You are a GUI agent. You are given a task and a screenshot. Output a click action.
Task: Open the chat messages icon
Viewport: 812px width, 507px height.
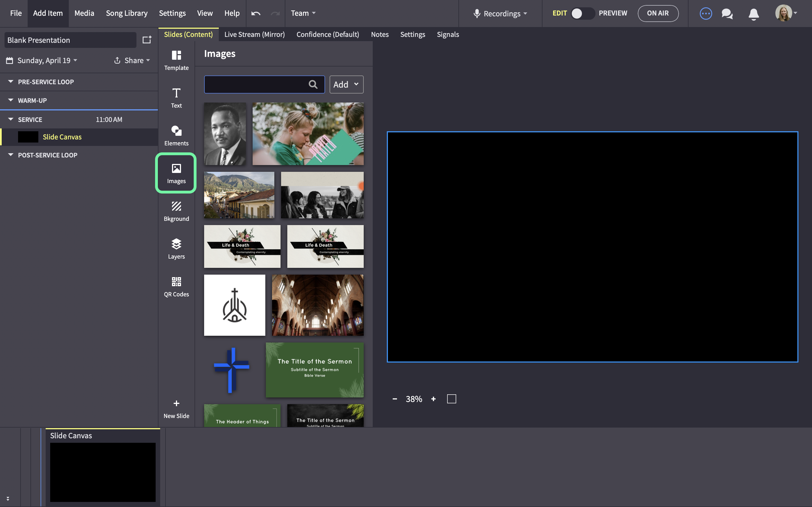point(727,14)
